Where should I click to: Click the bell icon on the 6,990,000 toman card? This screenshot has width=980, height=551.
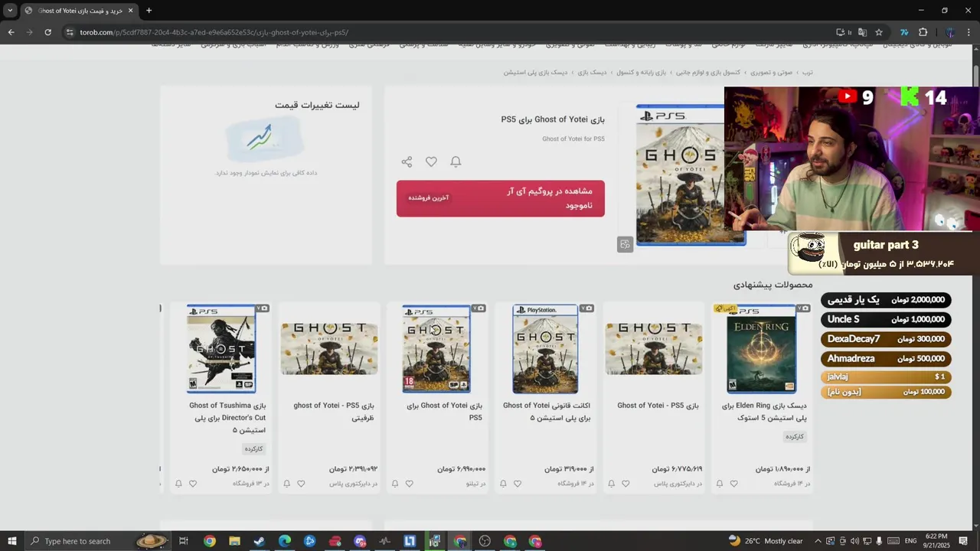coord(395,484)
